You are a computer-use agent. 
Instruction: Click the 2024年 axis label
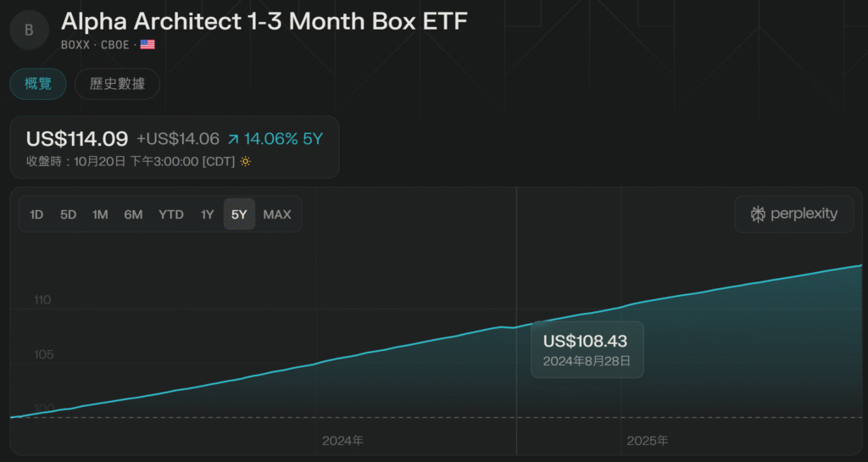[x=343, y=441]
